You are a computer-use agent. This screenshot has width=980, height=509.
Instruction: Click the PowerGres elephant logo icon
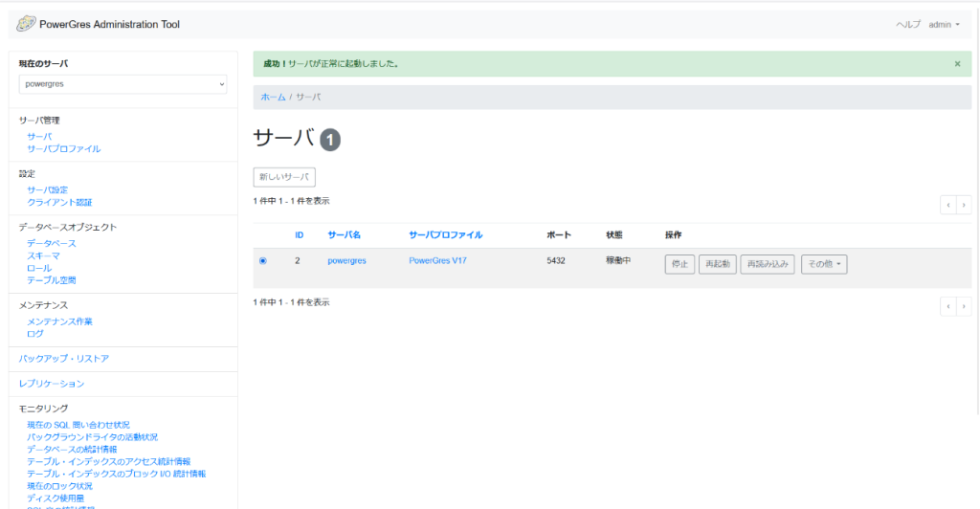26,24
